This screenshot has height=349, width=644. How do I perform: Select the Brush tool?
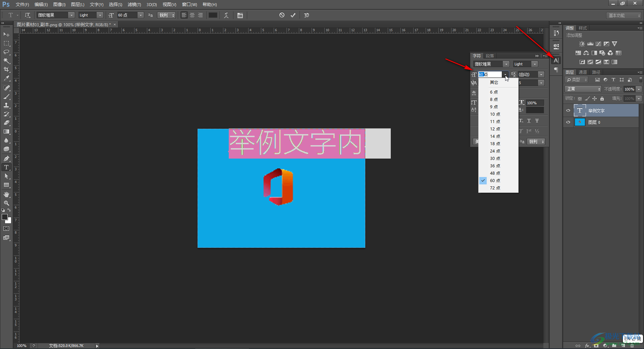6,97
